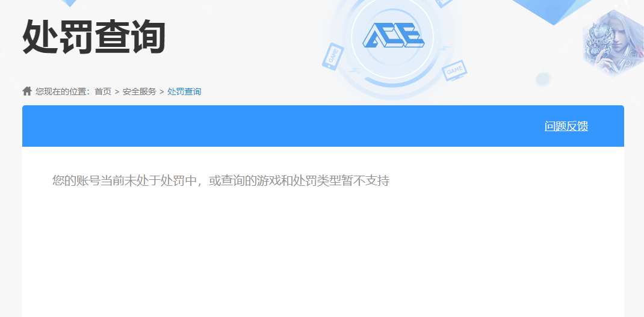Click the hexagonal character portrait image
Image resolution: width=644 pixels, height=317 pixels.
coord(613,44)
